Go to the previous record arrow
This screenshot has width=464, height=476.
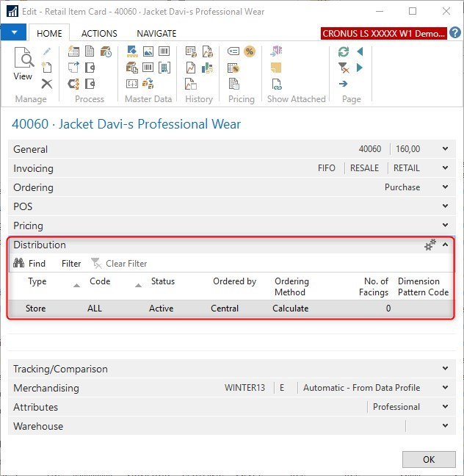point(360,52)
